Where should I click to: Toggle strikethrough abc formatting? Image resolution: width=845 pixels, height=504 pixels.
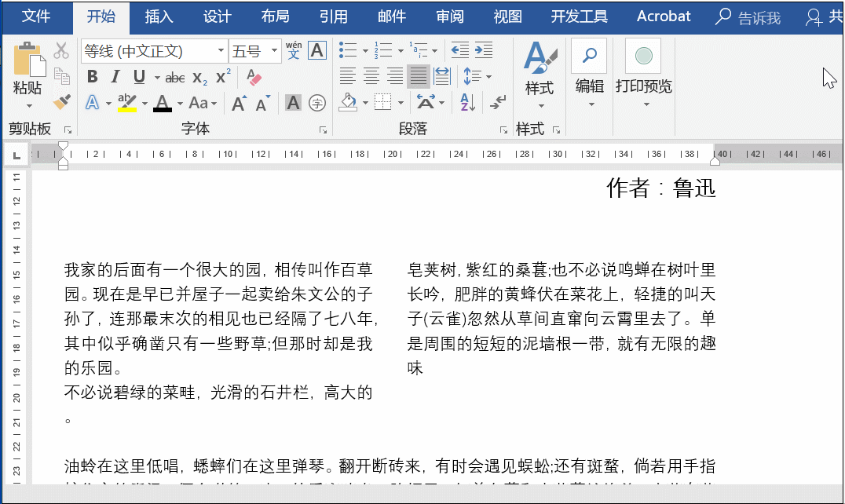pos(174,78)
